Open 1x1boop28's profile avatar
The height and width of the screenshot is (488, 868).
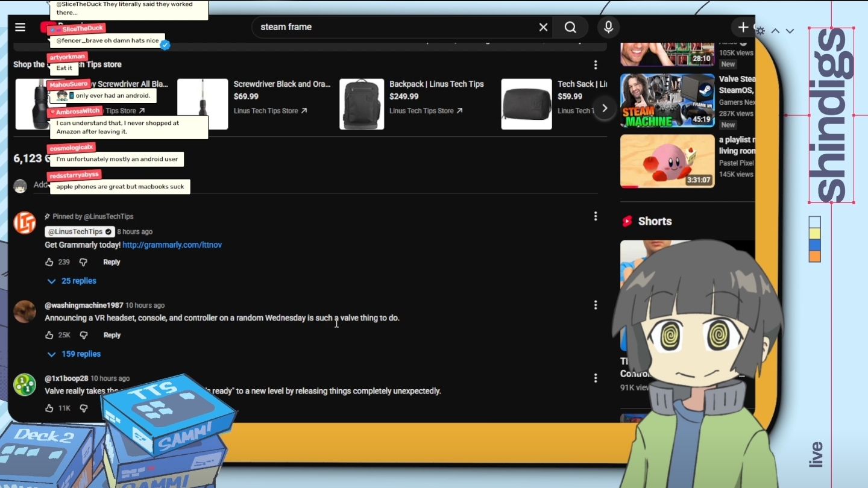pos(25,384)
